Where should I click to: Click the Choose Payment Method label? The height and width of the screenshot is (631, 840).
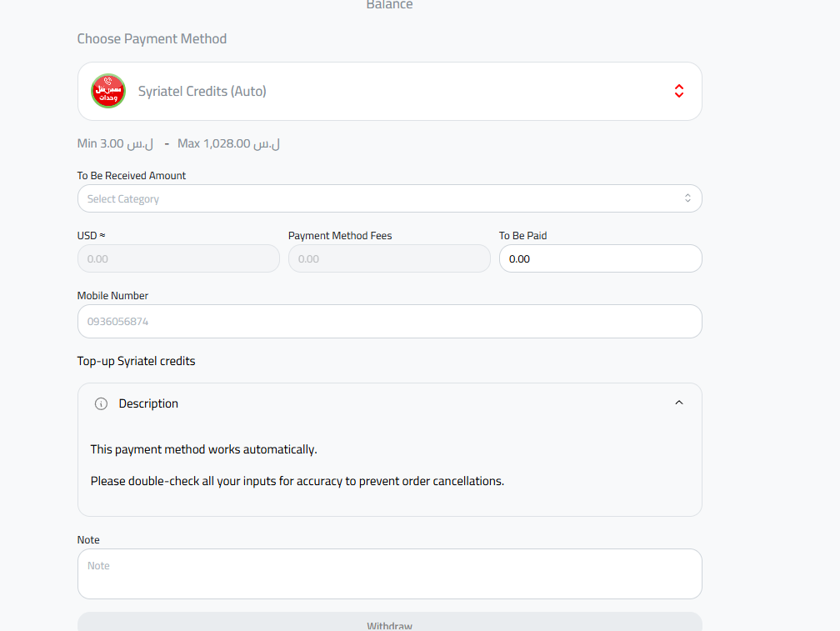[x=152, y=38]
